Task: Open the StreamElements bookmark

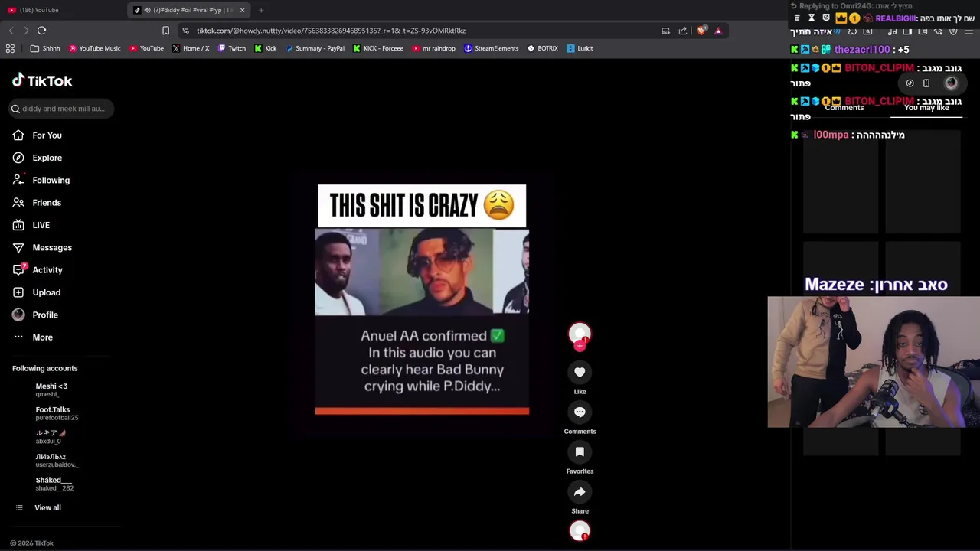Action: click(x=492, y=48)
